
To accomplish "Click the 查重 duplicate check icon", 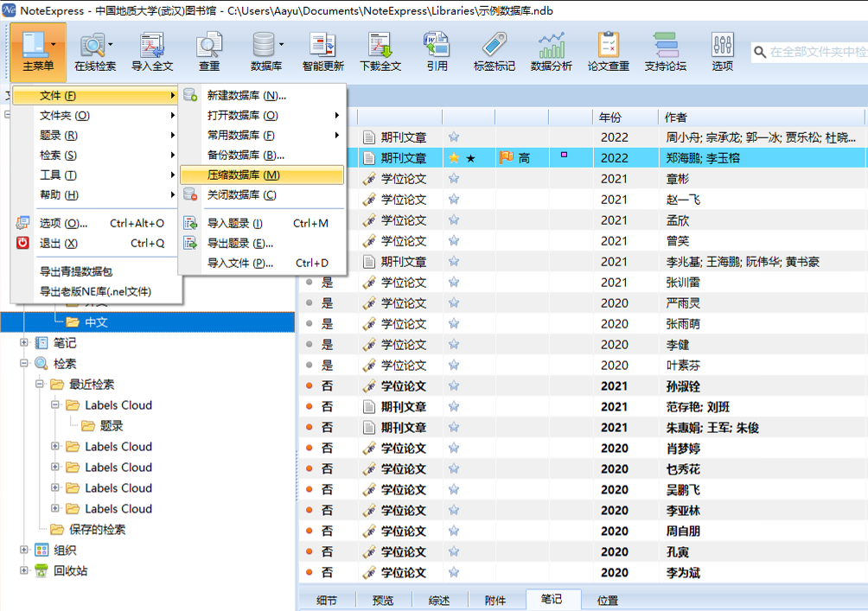I will pos(209,50).
